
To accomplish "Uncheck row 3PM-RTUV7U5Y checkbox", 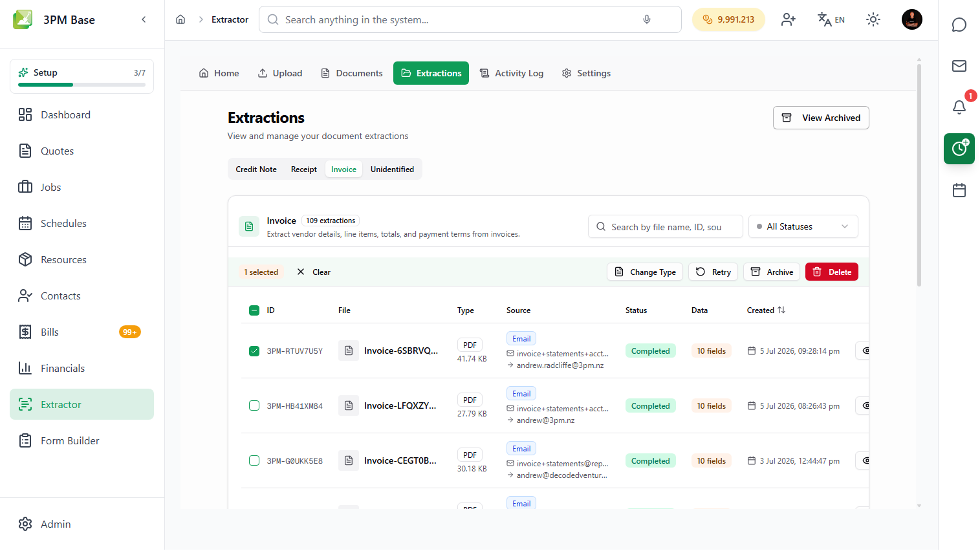I will 254,351.
